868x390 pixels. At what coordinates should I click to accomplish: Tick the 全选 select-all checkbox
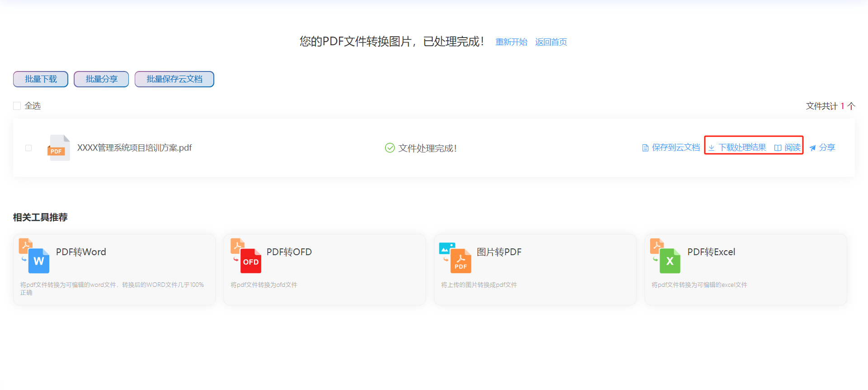click(17, 106)
